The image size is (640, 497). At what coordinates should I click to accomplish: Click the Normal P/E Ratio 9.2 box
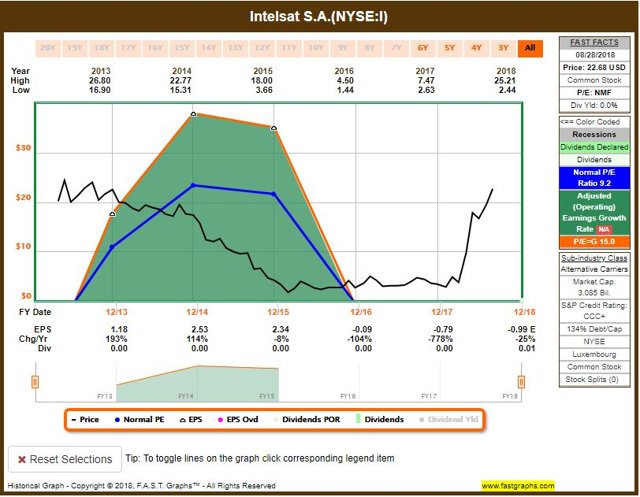point(594,178)
